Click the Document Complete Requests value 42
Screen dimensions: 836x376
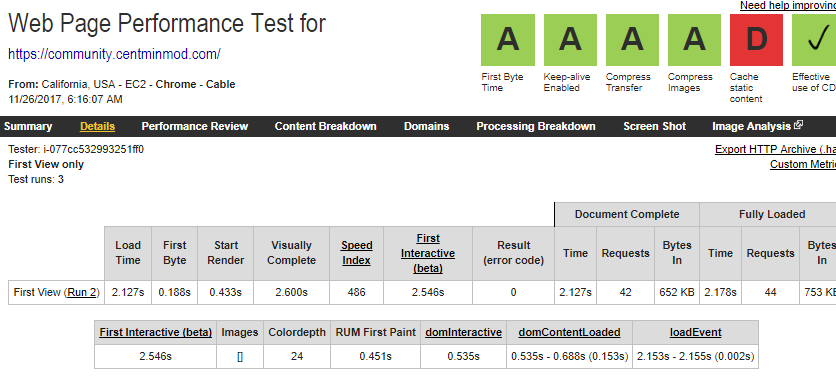coord(625,292)
